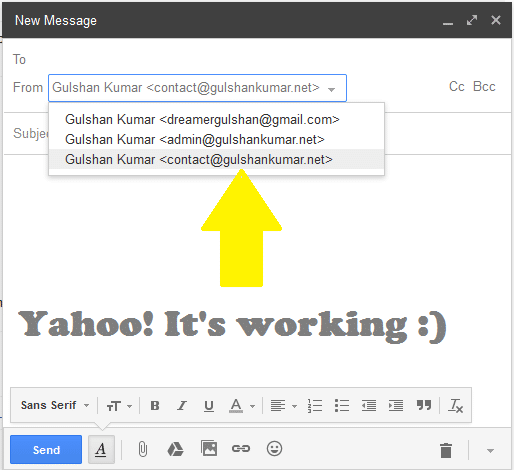Expand New Message to full screen
Viewport: 514px width, 470px height.
pyautogui.click(x=472, y=20)
